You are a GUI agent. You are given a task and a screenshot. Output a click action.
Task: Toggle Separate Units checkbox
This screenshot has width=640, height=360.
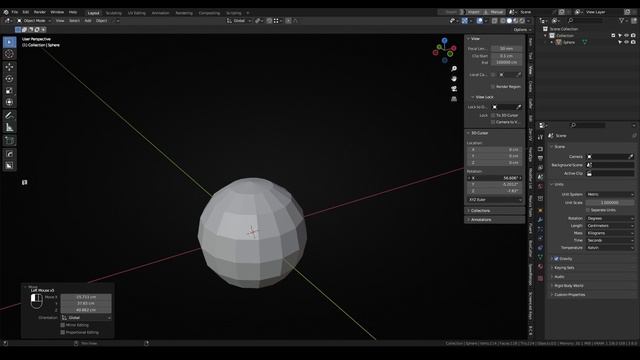588,210
